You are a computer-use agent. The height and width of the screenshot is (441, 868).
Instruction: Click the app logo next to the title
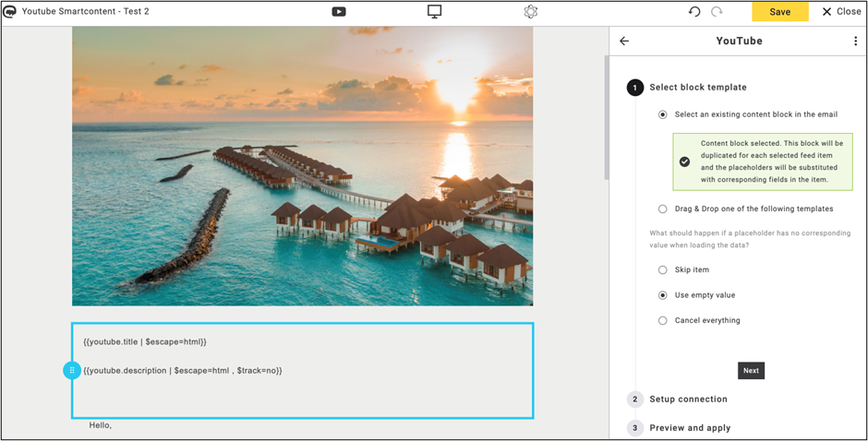point(9,11)
